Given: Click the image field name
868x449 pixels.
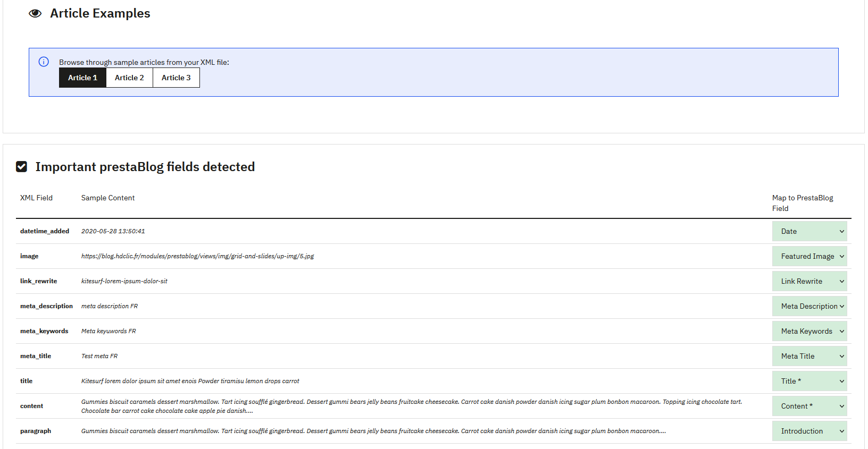Looking at the screenshot, I should tap(29, 256).
